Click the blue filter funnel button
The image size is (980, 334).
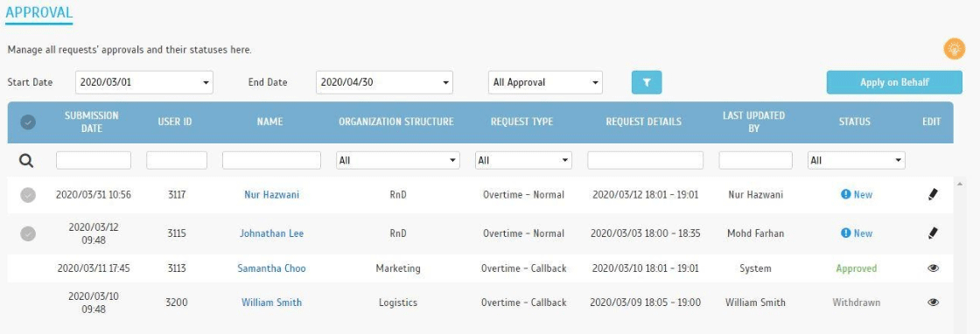(647, 82)
